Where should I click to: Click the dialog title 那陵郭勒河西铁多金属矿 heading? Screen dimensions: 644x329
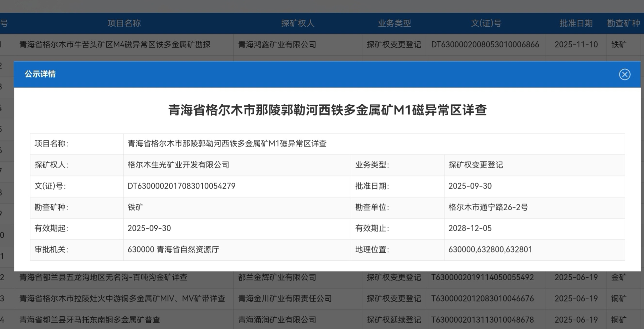327,110
